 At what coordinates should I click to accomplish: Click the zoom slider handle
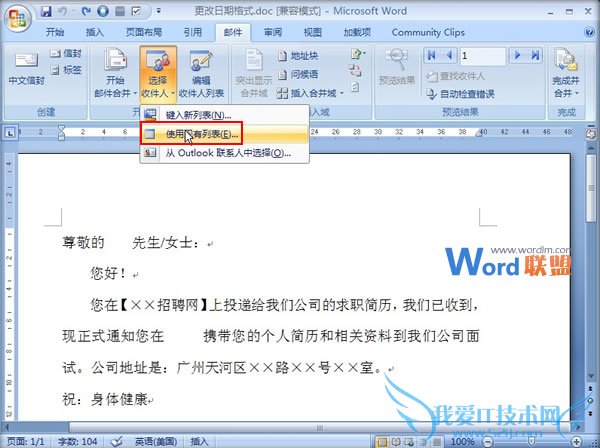(532, 442)
